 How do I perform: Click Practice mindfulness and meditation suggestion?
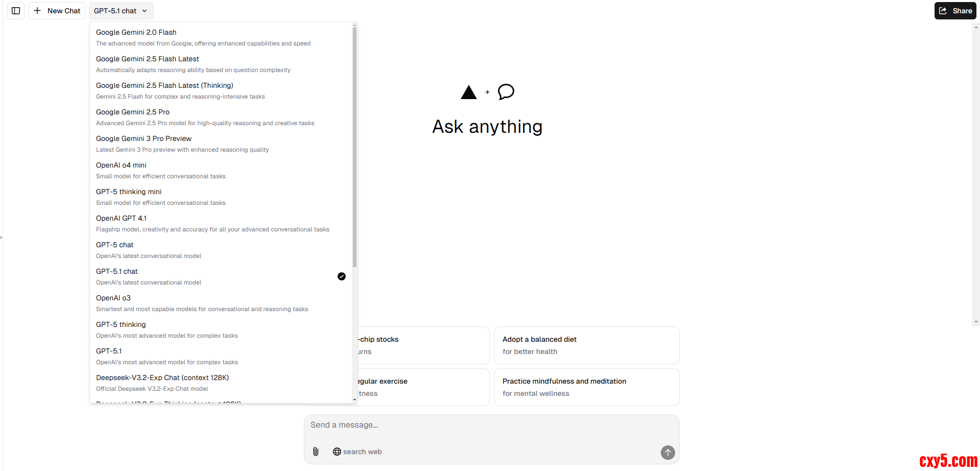(x=586, y=387)
